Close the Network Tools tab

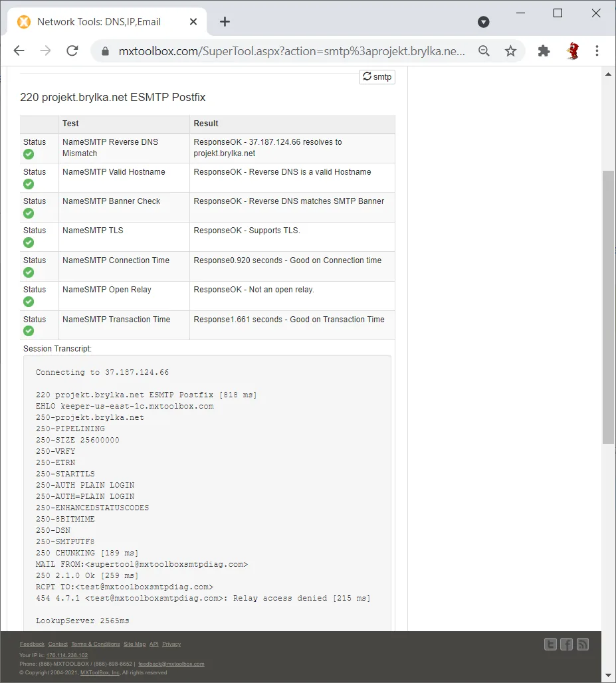click(193, 22)
